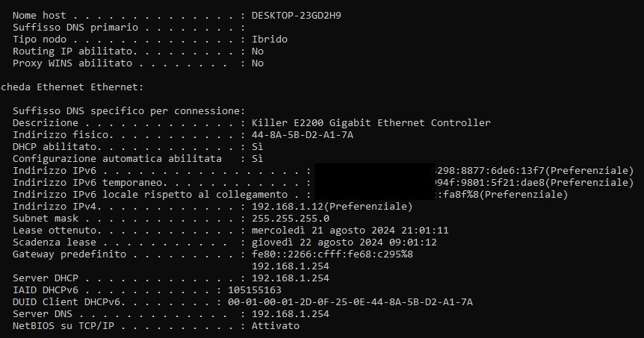Click the Tipo nodo value Ibrido
This screenshot has height=338, width=644.
270,40
